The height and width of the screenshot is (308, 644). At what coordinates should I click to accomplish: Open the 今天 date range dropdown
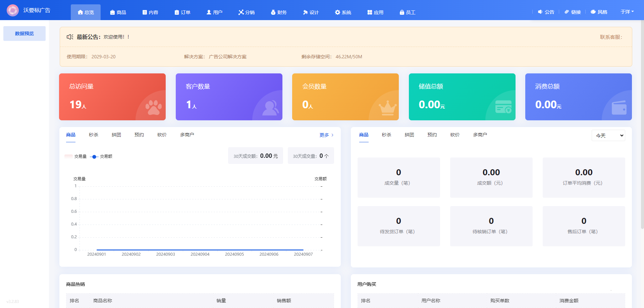point(608,135)
